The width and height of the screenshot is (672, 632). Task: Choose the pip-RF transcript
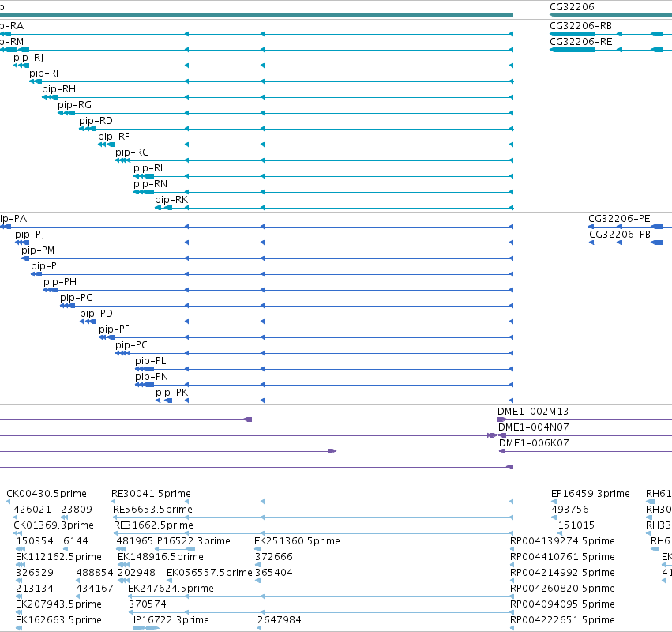[x=114, y=137]
